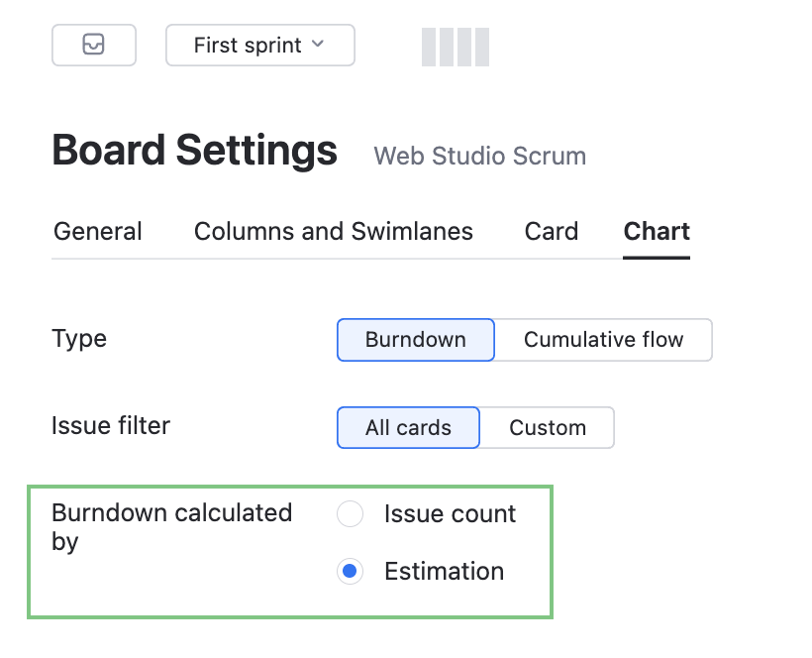Click the inbox tray icon button
This screenshot has width=812, height=658.
[94, 45]
